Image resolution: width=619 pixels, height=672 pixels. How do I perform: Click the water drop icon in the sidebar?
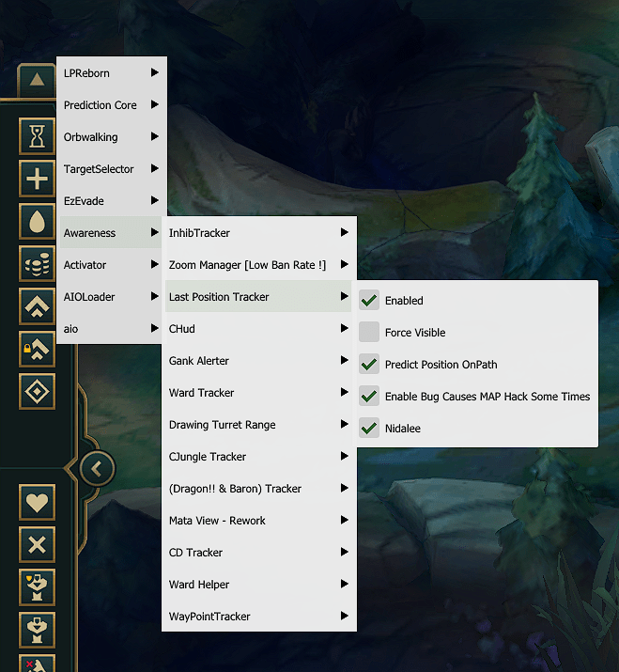37,221
